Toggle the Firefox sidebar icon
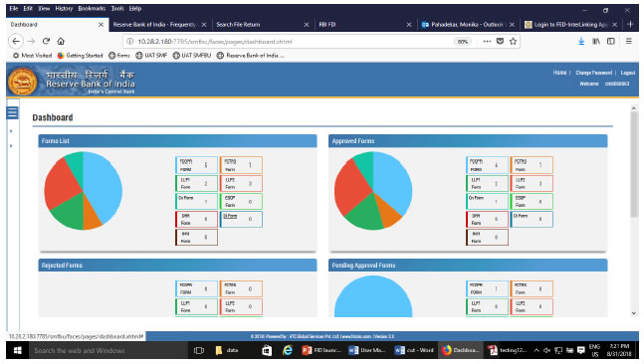This screenshot has height=364, width=644. [x=611, y=41]
